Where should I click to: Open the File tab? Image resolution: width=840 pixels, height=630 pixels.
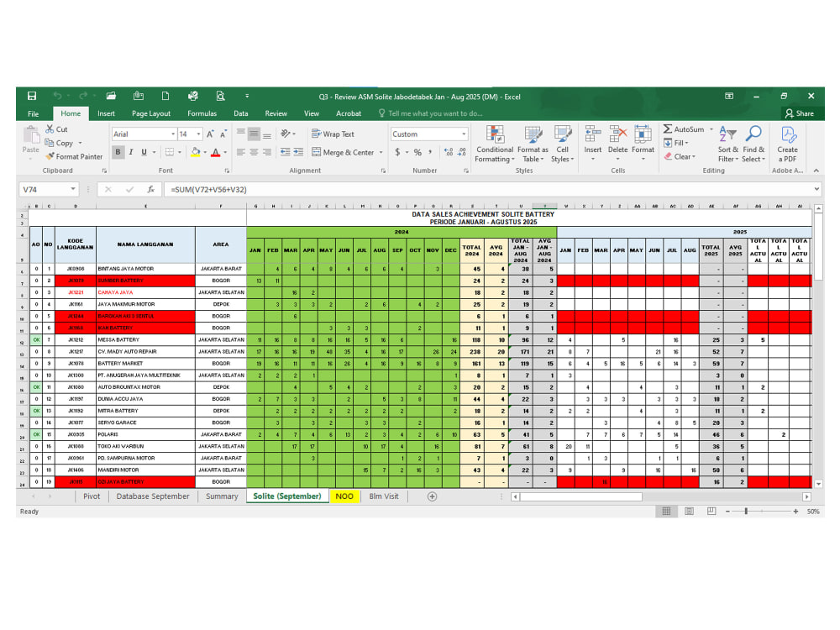pos(34,113)
